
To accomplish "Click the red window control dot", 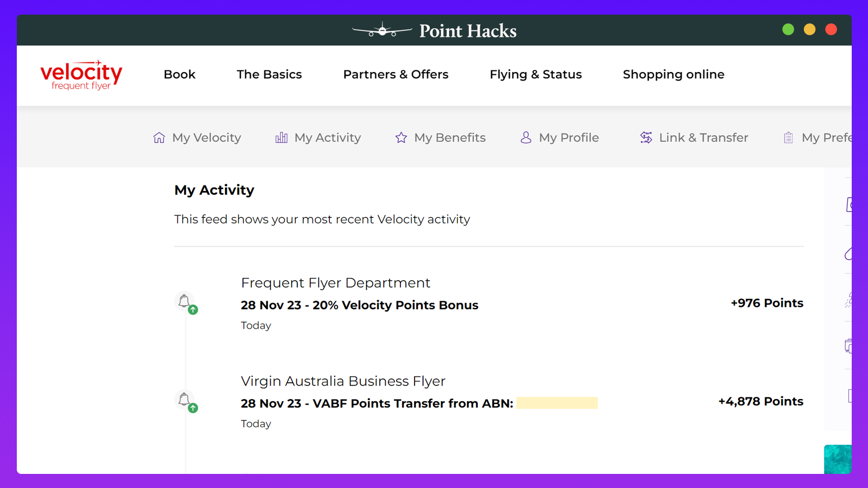I will coord(831,29).
